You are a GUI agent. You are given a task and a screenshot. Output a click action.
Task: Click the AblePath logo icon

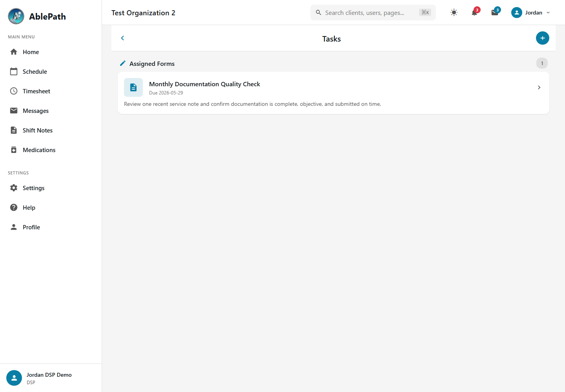[x=16, y=16]
